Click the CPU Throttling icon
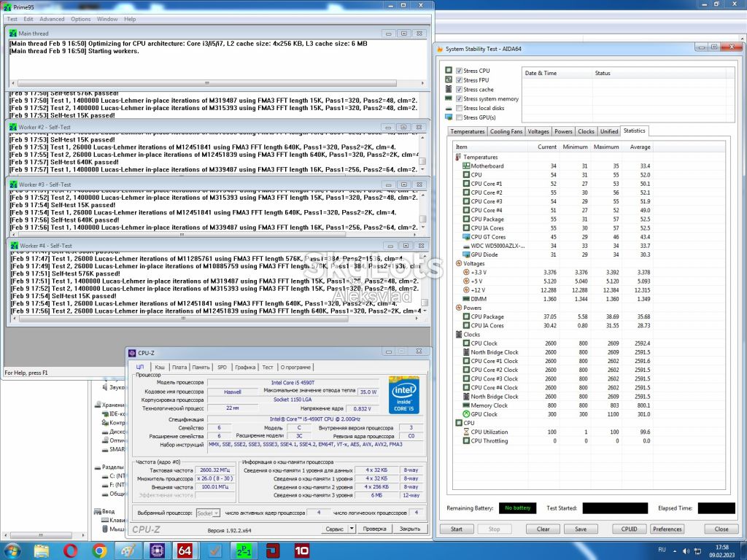The height and width of the screenshot is (560, 747). (466, 441)
